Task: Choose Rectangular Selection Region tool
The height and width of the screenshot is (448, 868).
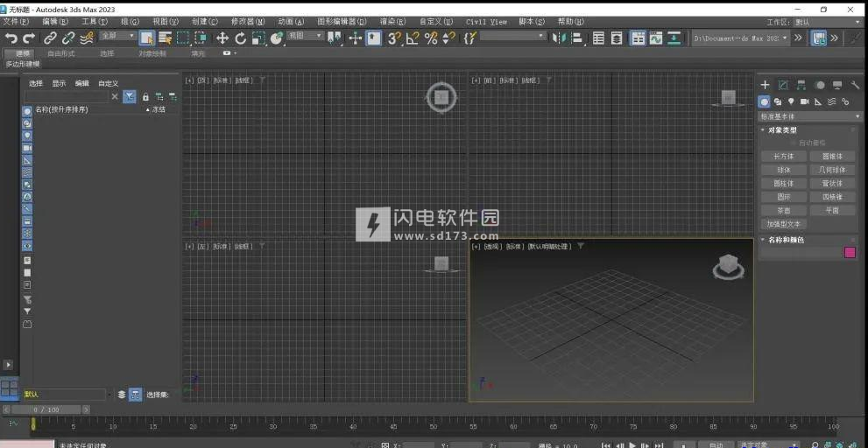Action: 183,38
